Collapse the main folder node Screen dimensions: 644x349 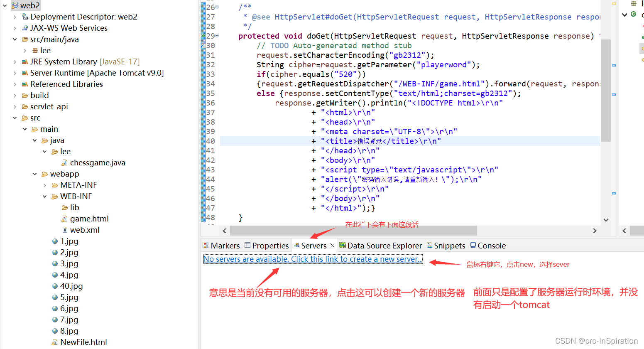25,129
